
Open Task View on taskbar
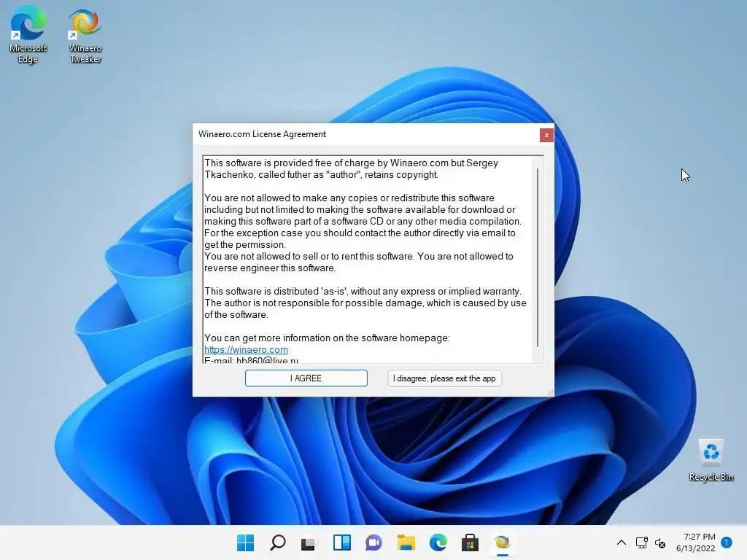click(x=309, y=542)
